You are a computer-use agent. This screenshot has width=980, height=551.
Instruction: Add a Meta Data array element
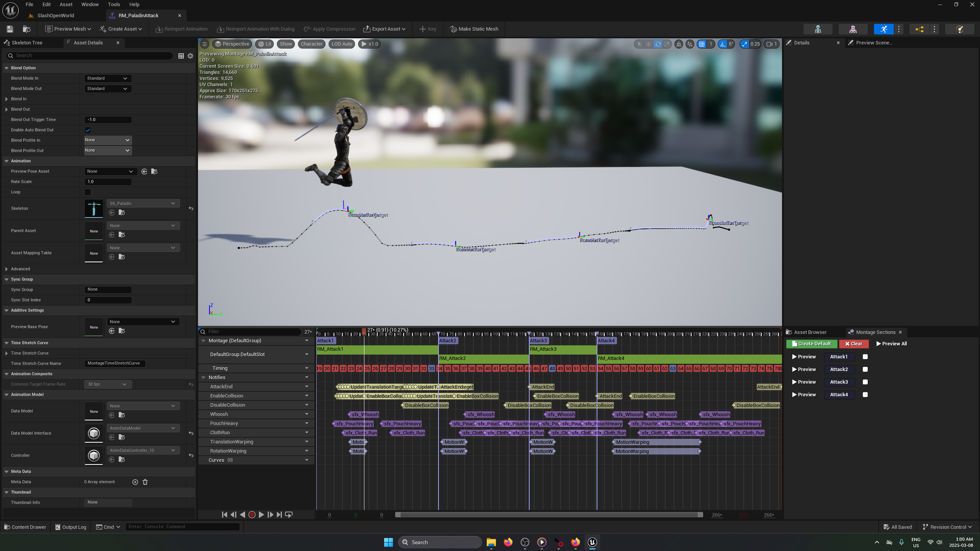tap(135, 482)
